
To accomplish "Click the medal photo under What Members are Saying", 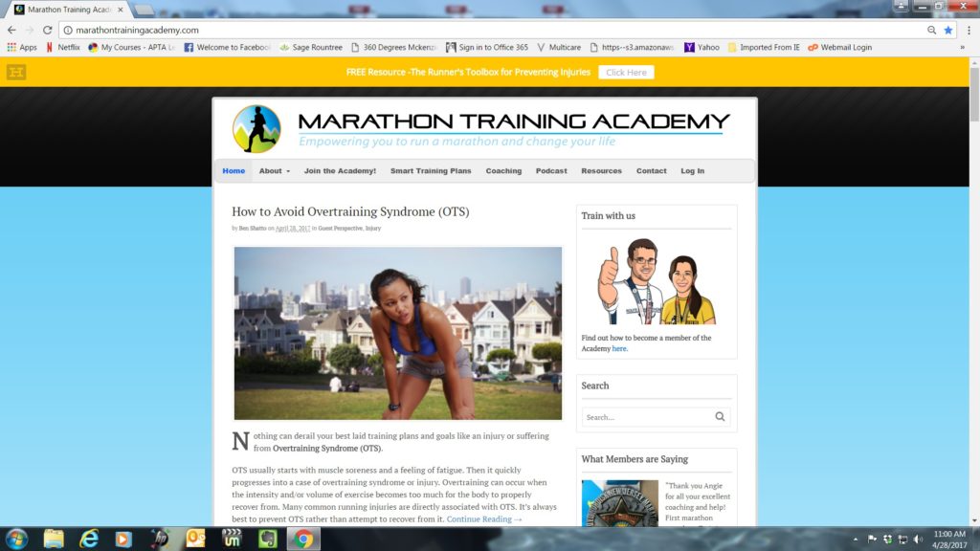I will pyautogui.click(x=619, y=503).
